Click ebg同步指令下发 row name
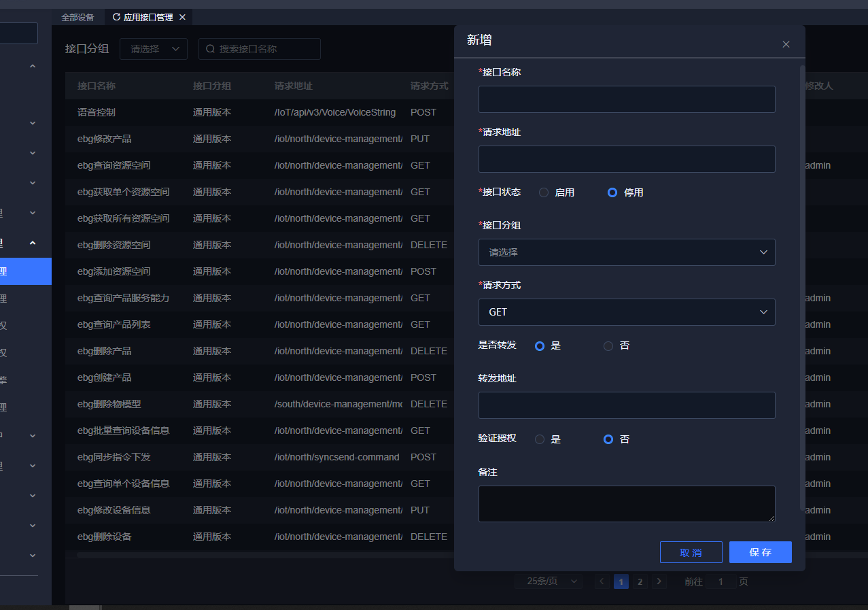Screen dimensions: 868x610 [114, 457]
